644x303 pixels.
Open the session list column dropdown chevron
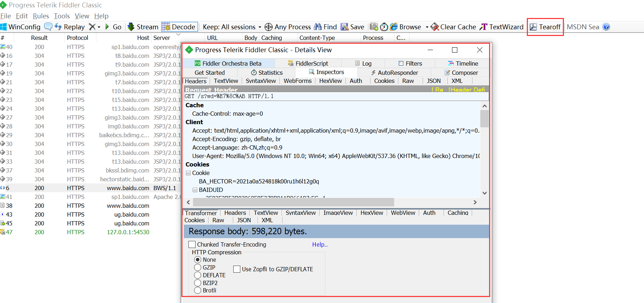click(178, 35)
